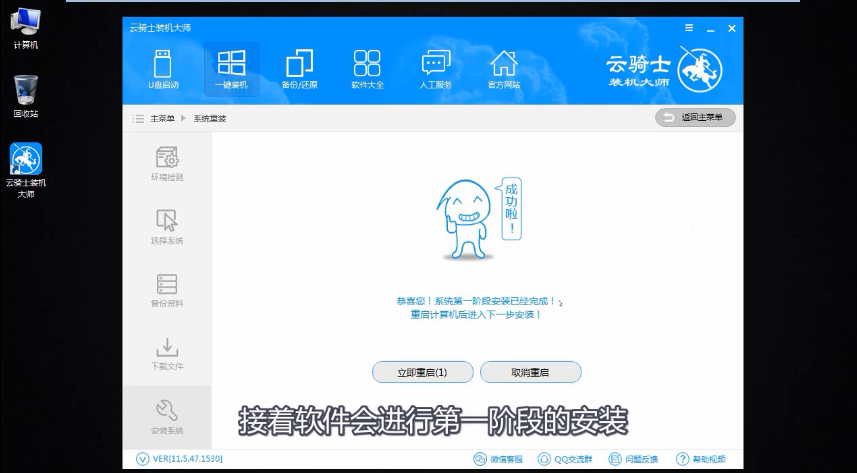Screen dimensions: 857x473
Task: Open 回收站 recycle bin icon
Action: 26,96
